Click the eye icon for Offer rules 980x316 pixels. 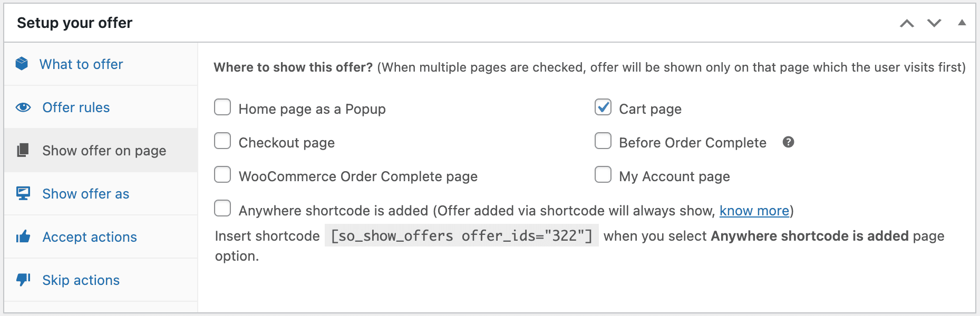pyautogui.click(x=23, y=107)
